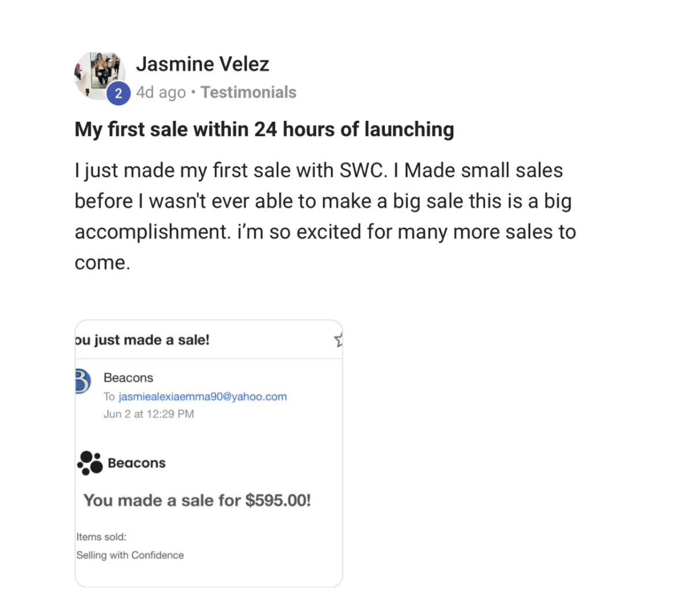Open the attached sale email screenshot
This screenshot has width=693, height=616.
coord(209,454)
